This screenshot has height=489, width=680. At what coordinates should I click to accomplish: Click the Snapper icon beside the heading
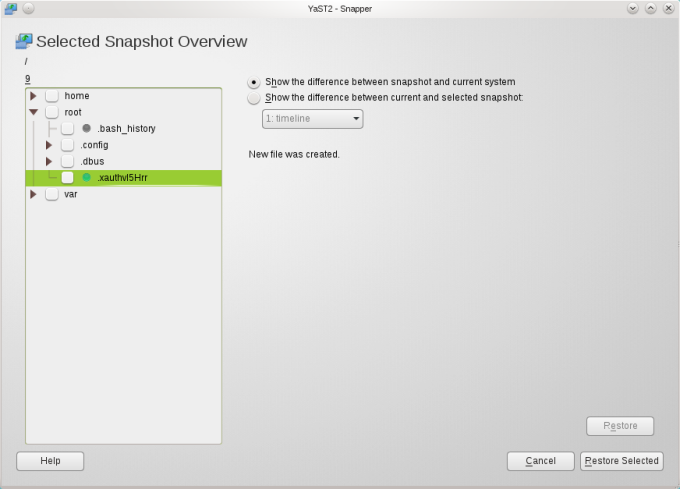[x=24, y=41]
